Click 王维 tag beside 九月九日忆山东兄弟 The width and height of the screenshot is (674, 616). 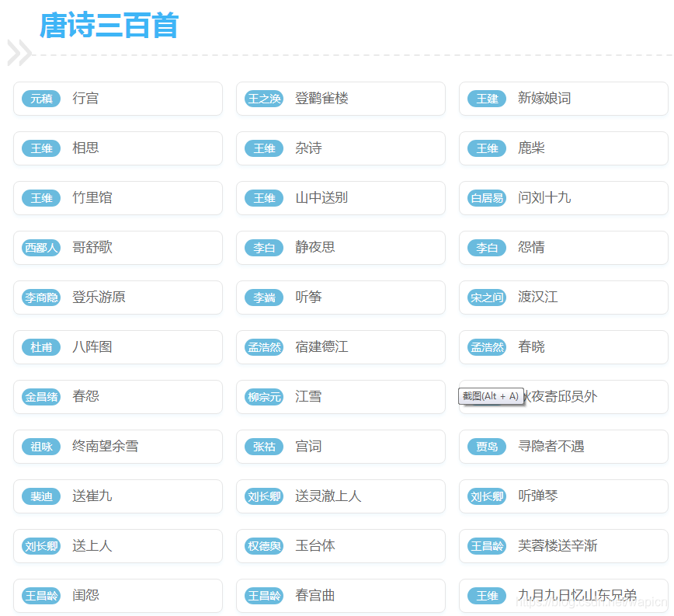487,597
